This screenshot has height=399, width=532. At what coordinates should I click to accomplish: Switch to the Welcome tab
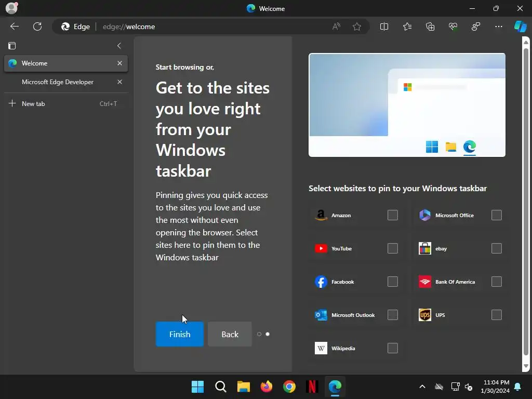66,63
